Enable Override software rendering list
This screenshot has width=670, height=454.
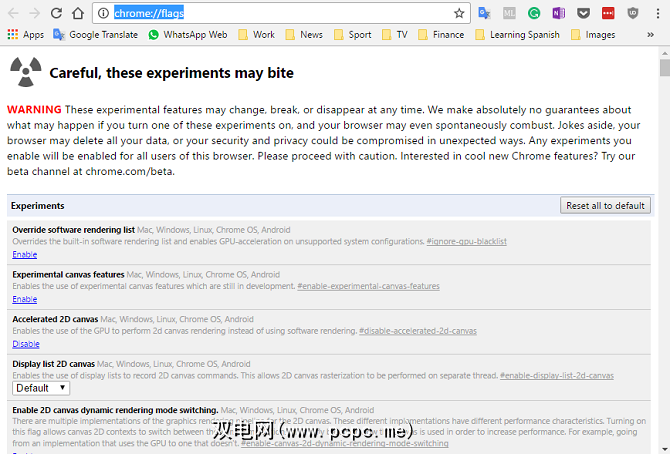(24, 254)
